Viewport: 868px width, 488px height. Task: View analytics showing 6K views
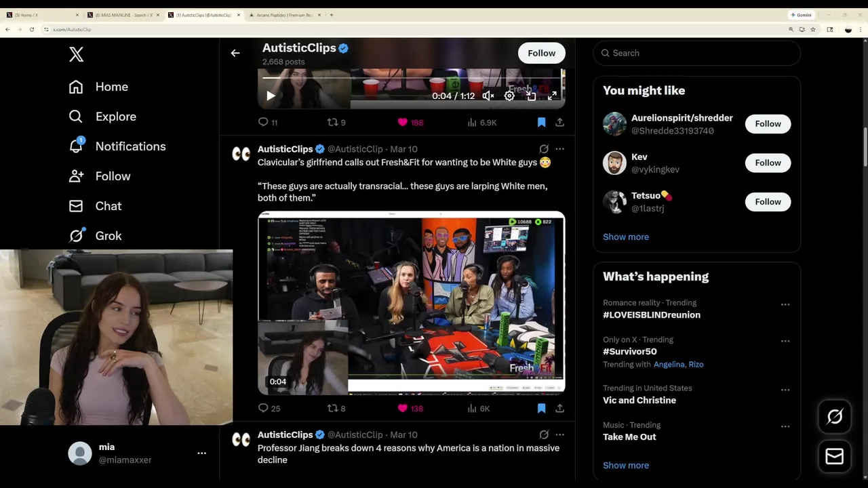[x=479, y=409]
